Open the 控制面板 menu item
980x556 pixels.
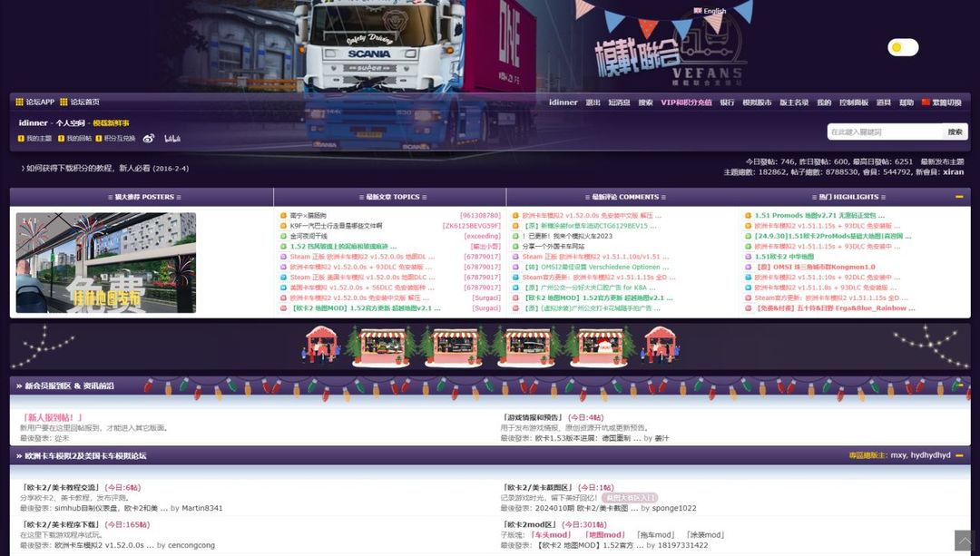coord(854,102)
